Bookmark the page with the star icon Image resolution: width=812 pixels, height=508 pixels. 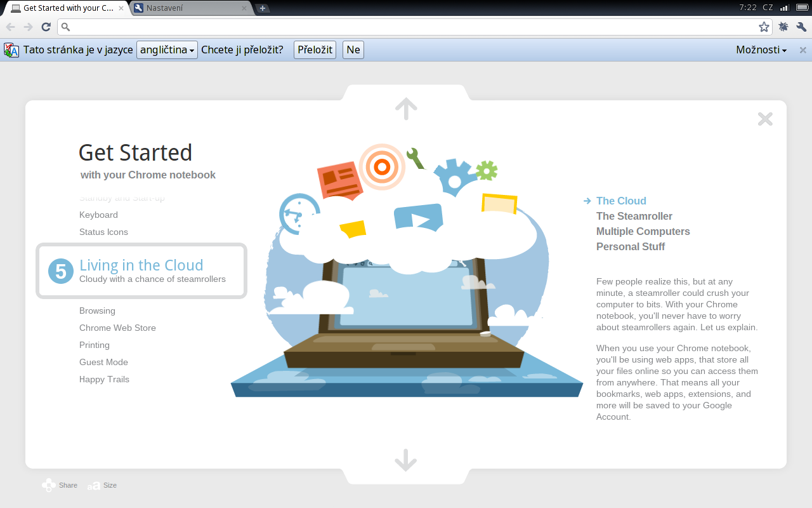tap(764, 27)
